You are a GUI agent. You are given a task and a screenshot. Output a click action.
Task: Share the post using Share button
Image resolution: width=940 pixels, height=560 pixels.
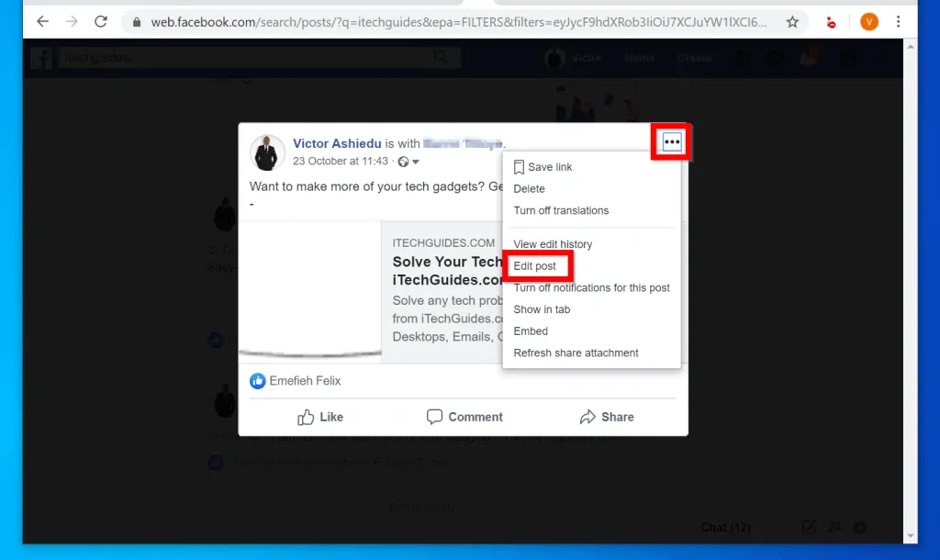click(607, 417)
